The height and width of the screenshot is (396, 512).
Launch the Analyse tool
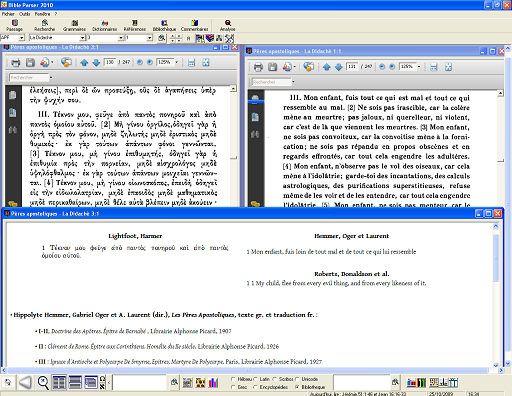point(228,25)
